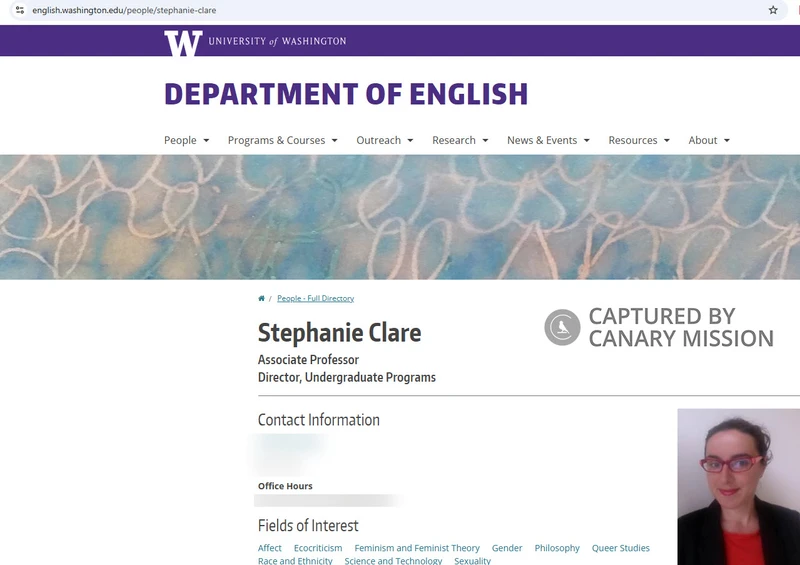Image resolution: width=800 pixels, height=565 pixels.
Task: Expand the People dropdown arrow
Action: point(206,140)
